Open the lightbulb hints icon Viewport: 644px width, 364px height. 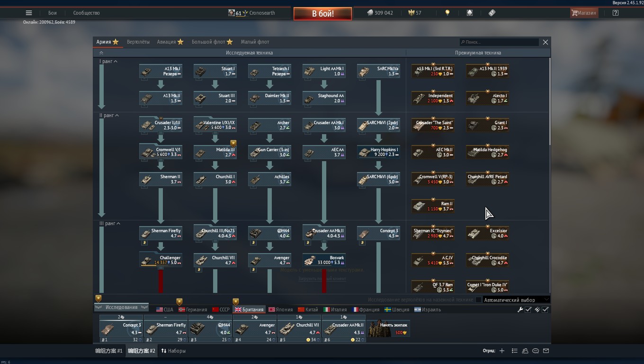tap(447, 13)
